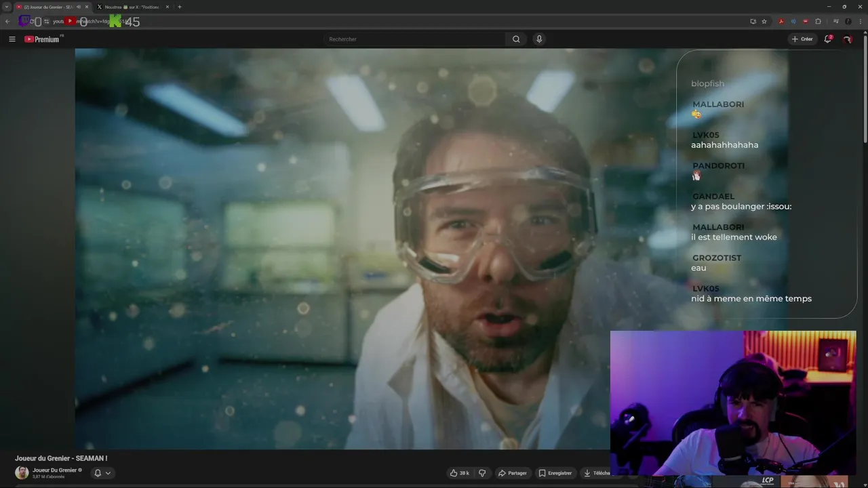Go to YouTube Premium home logo
Viewport: 868px width, 488px height.
tap(42, 39)
